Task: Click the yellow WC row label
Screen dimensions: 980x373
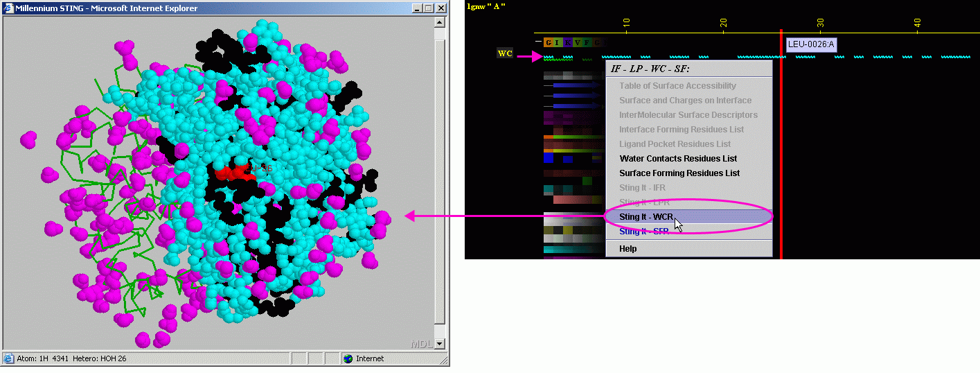Action: (505, 53)
